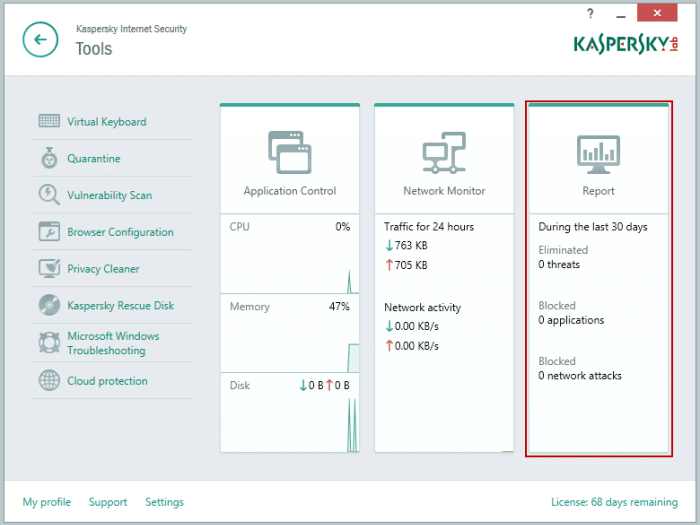Screen dimensions: 700x525
Task: Open Settings link in footer
Action: click(164, 502)
